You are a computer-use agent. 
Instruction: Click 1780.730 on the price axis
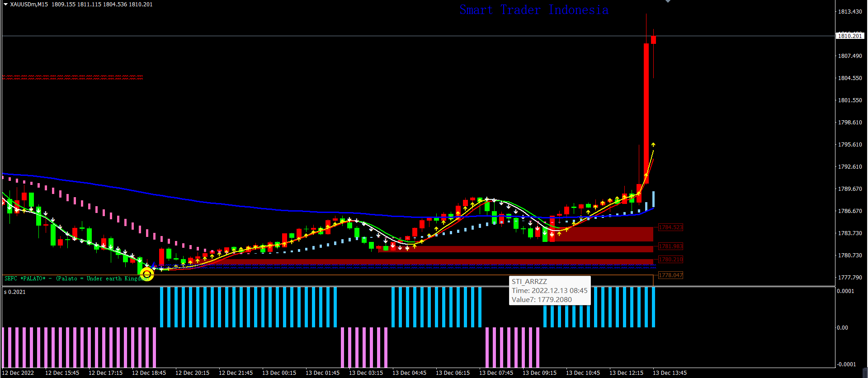(x=850, y=255)
